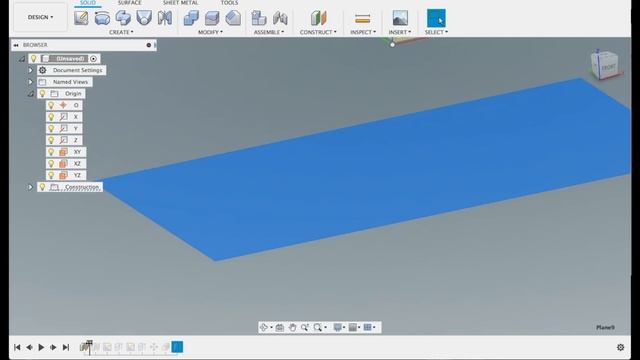Select the Press Pull tool

point(191,18)
